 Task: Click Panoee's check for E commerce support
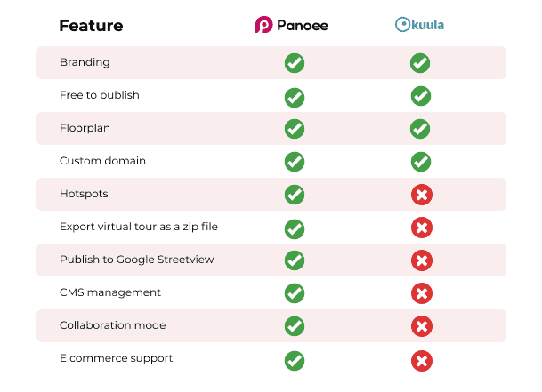point(294,360)
